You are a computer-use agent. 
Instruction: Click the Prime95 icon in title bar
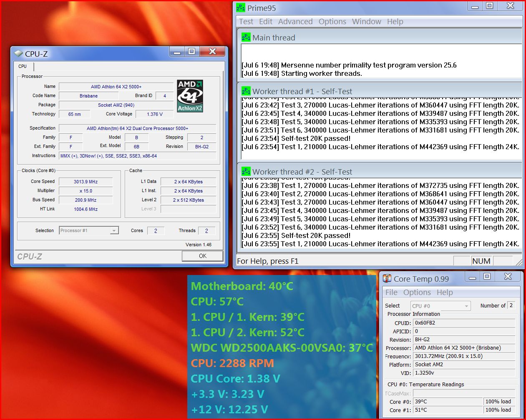point(241,8)
